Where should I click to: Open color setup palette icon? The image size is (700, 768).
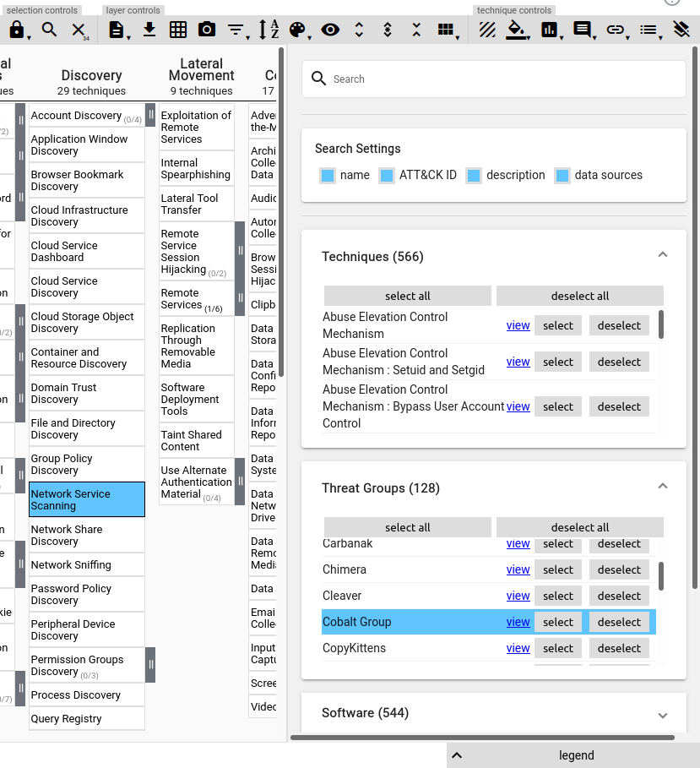coord(297,30)
